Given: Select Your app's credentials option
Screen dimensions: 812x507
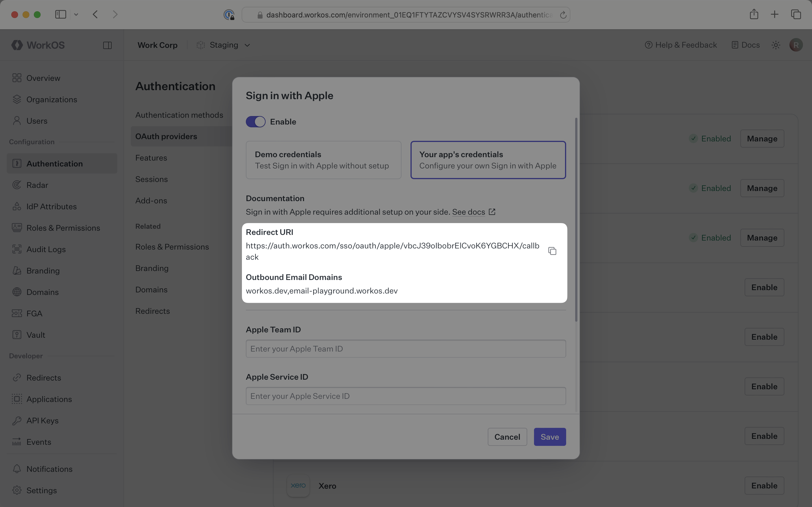Looking at the screenshot, I should tap(488, 160).
